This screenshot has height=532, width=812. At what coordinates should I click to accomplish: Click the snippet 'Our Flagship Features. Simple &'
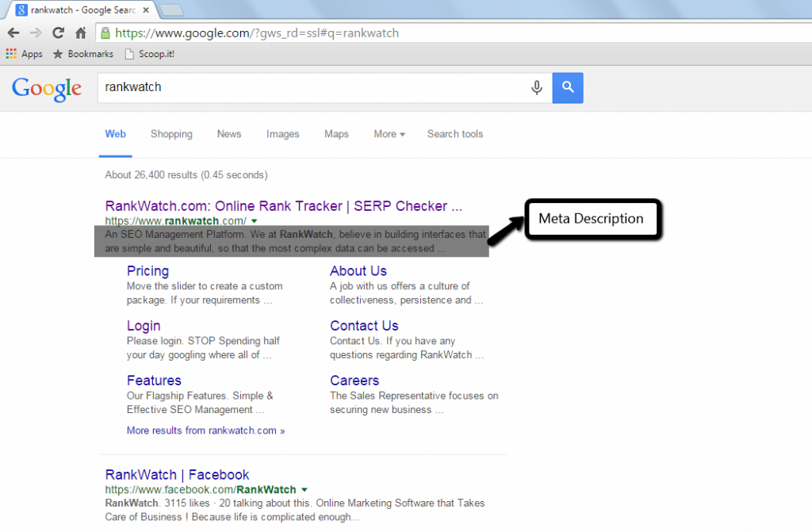200,396
